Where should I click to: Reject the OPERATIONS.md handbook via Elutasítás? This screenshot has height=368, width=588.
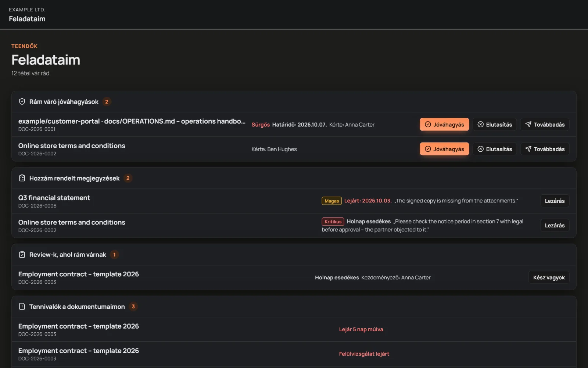pyautogui.click(x=495, y=124)
